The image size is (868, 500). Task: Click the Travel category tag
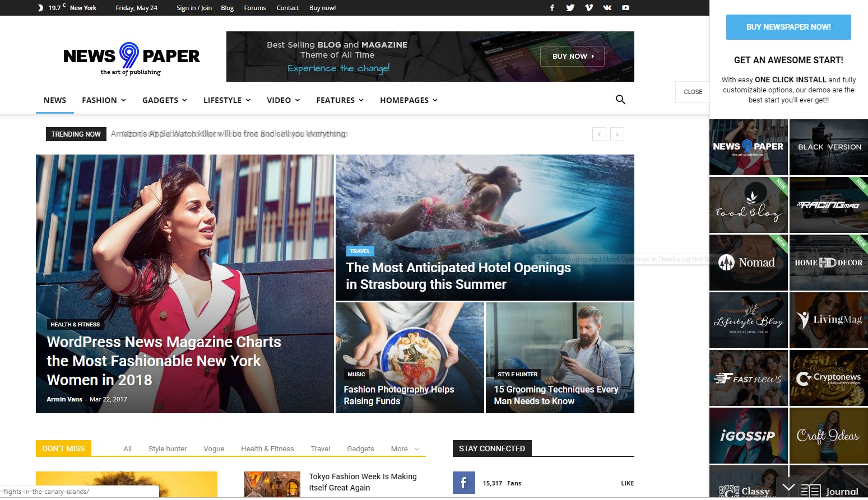(360, 251)
